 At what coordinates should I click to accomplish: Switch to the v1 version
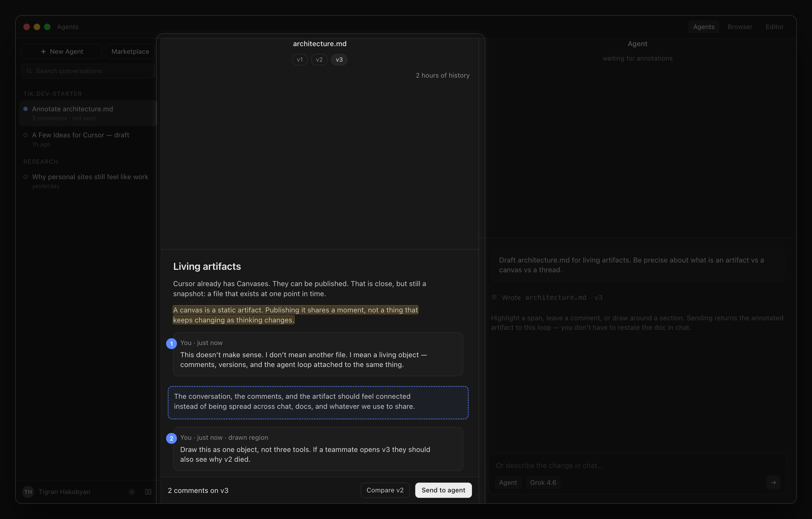(299, 60)
